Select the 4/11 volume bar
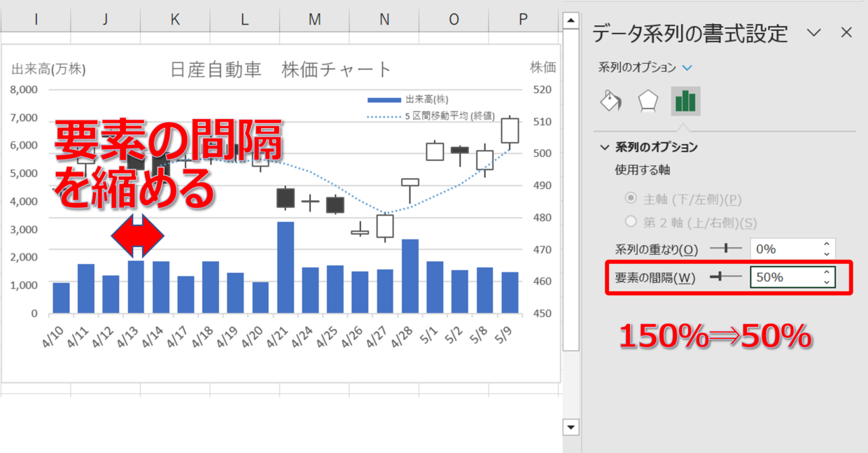The width and height of the screenshot is (868, 453). (86, 288)
